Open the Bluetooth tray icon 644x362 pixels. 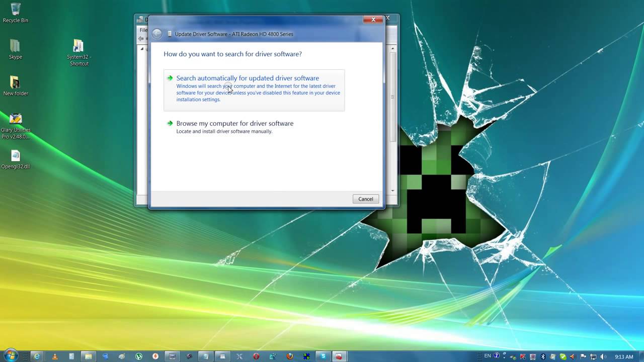pyautogui.click(x=543, y=356)
